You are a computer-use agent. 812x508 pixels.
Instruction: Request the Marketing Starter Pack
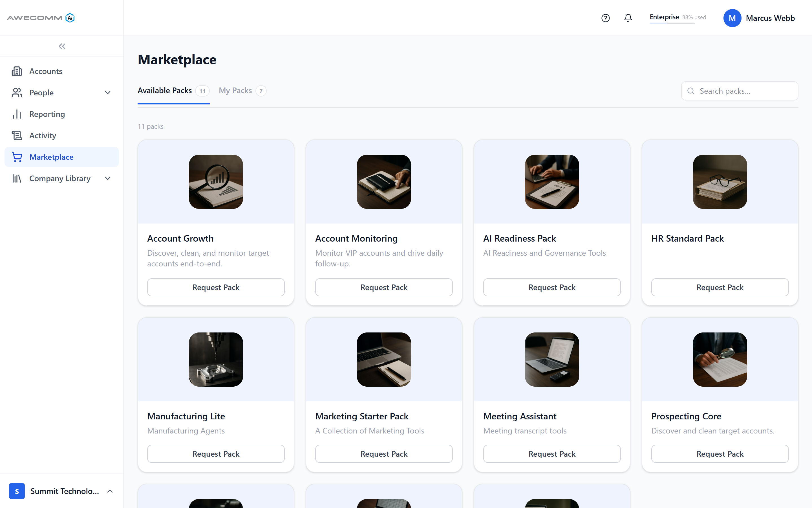[x=384, y=454]
